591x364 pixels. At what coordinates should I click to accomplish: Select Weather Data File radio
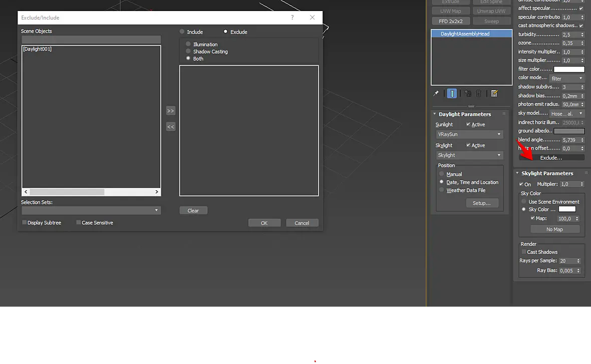coord(441,190)
